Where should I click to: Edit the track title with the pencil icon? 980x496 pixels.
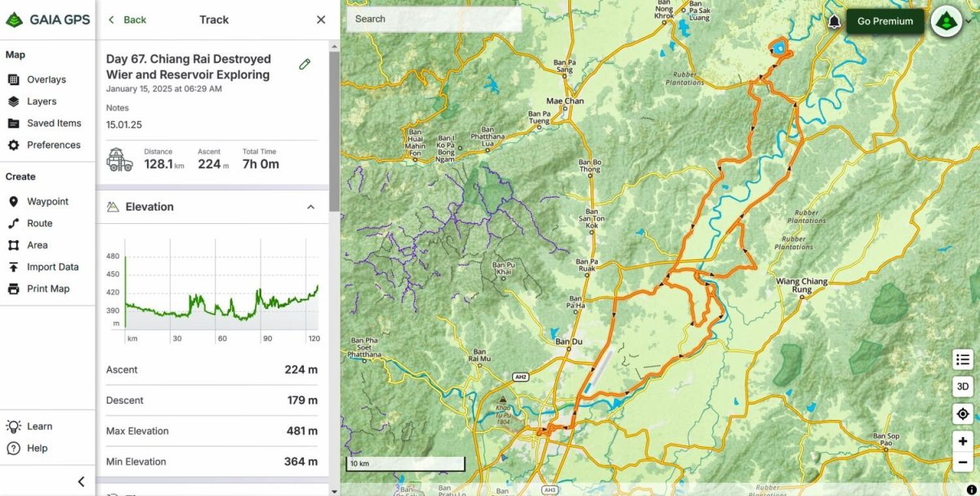(305, 63)
